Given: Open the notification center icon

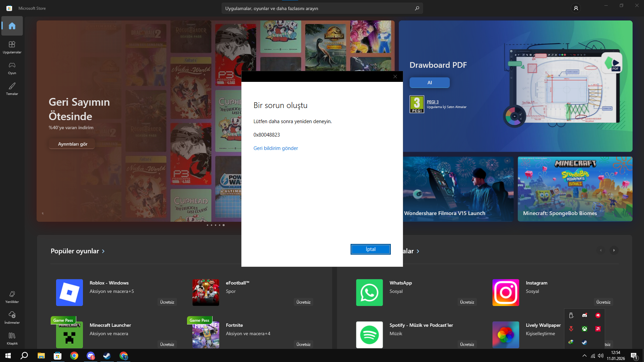Looking at the screenshot, I should (x=634, y=356).
